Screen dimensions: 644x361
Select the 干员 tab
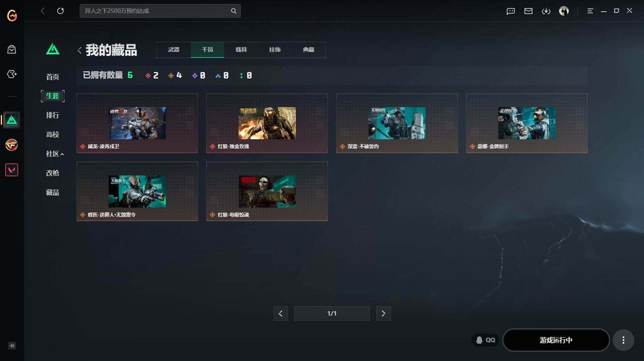[x=207, y=50]
